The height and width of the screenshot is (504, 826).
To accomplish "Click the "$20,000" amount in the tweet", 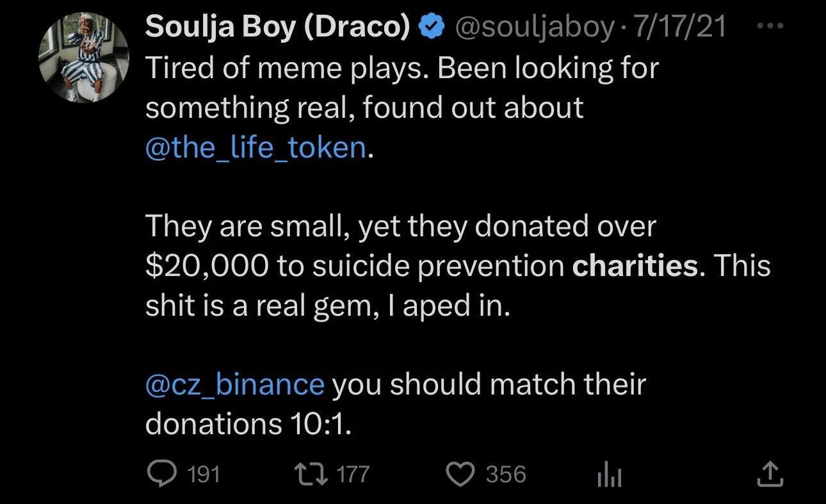I will [x=206, y=266].
